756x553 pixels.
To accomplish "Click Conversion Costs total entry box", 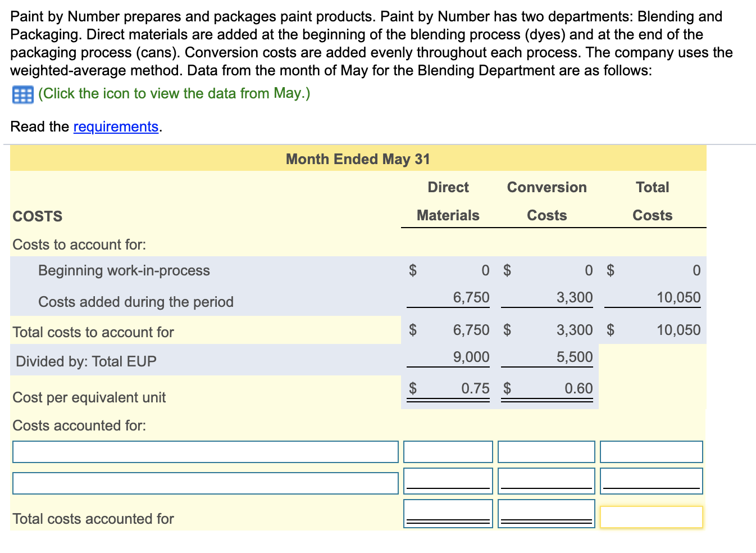I will 546,513.
